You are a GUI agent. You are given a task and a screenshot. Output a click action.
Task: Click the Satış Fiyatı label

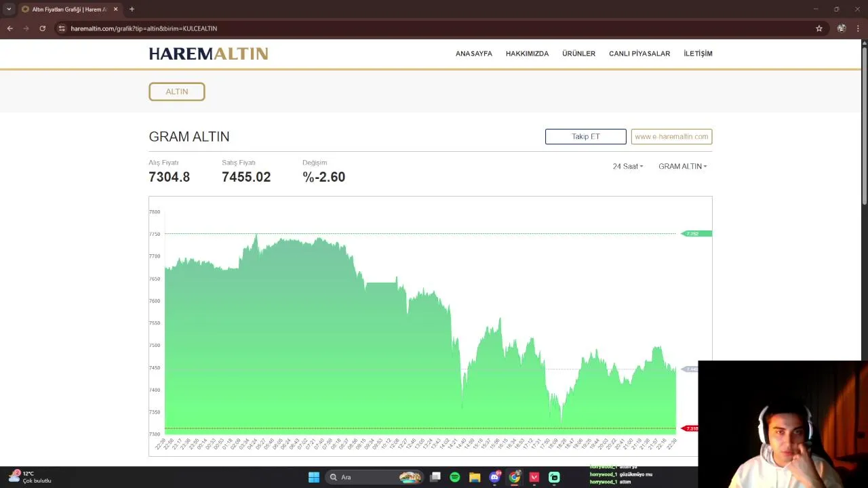(x=239, y=163)
